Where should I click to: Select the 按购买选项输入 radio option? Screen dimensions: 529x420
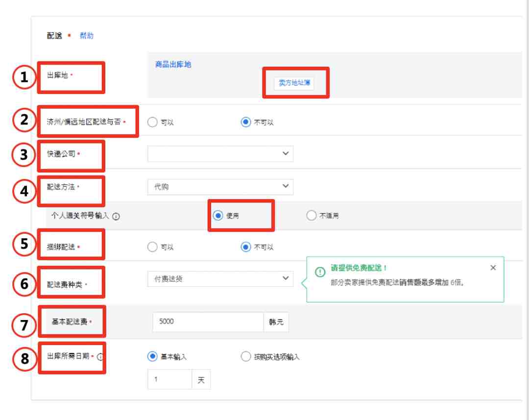click(245, 356)
